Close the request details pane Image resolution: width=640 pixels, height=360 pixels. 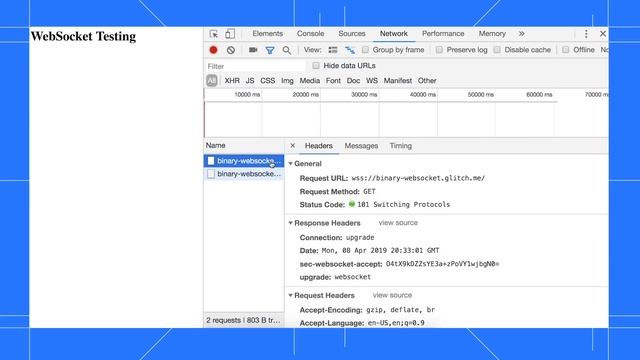293,145
